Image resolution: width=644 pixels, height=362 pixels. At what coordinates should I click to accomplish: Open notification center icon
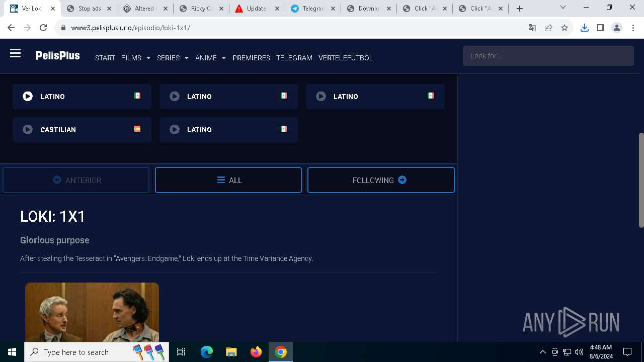[x=627, y=352]
